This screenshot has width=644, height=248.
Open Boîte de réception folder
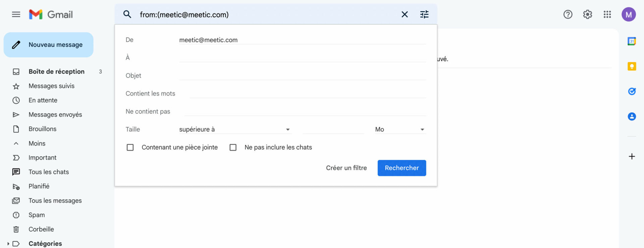click(56, 72)
